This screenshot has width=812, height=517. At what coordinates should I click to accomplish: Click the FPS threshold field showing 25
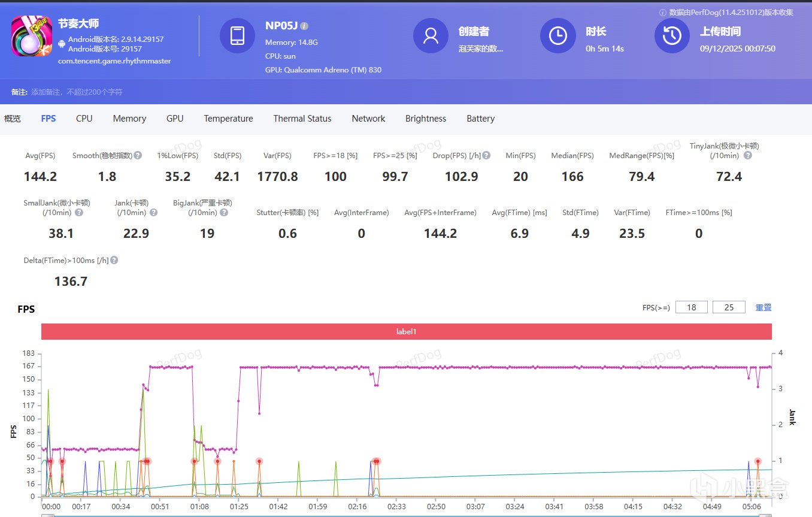pos(728,307)
